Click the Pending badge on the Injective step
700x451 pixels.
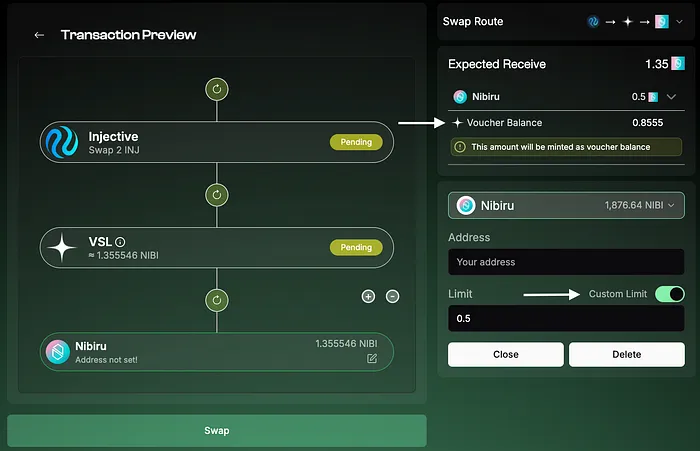[x=356, y=142]
